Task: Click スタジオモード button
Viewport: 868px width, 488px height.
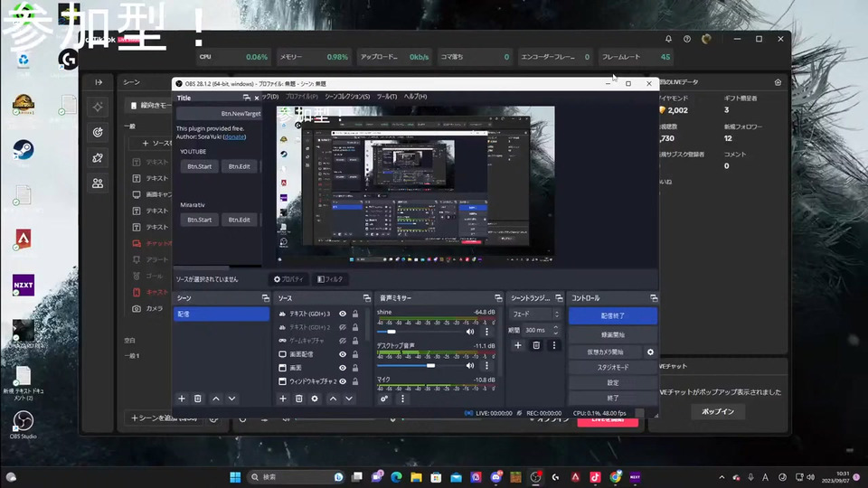Action: coord(613,368)
